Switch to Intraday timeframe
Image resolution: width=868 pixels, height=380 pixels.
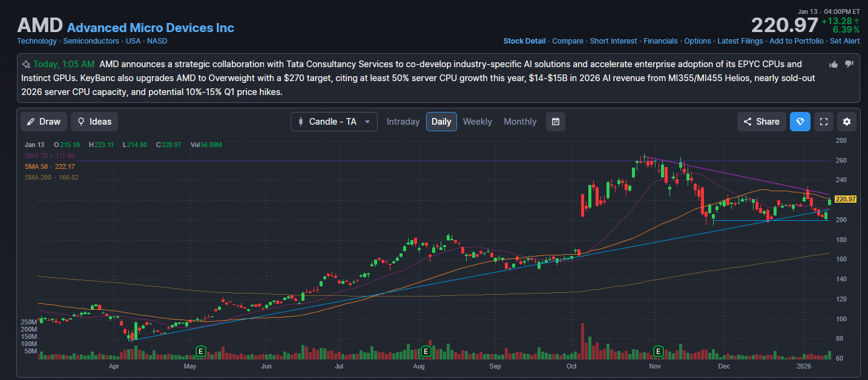pos(403,122)
